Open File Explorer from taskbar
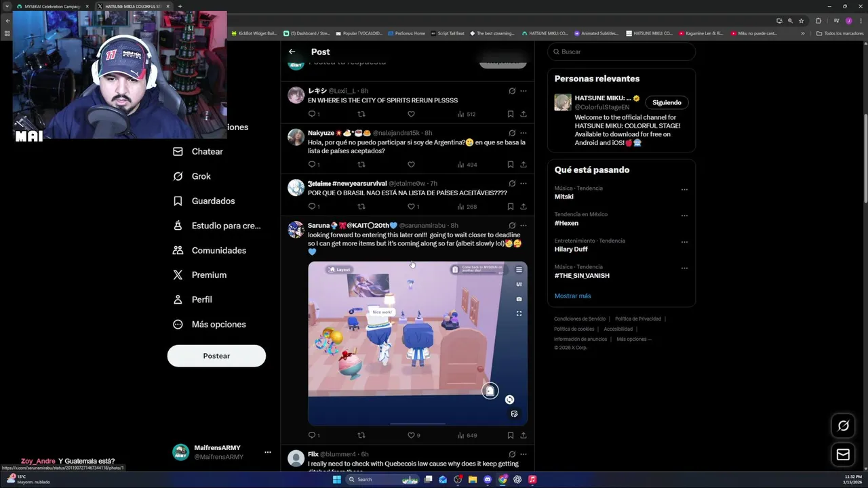The width and height of the screenshot is (868, 488). pyautogui.click(x=473, y=479)
